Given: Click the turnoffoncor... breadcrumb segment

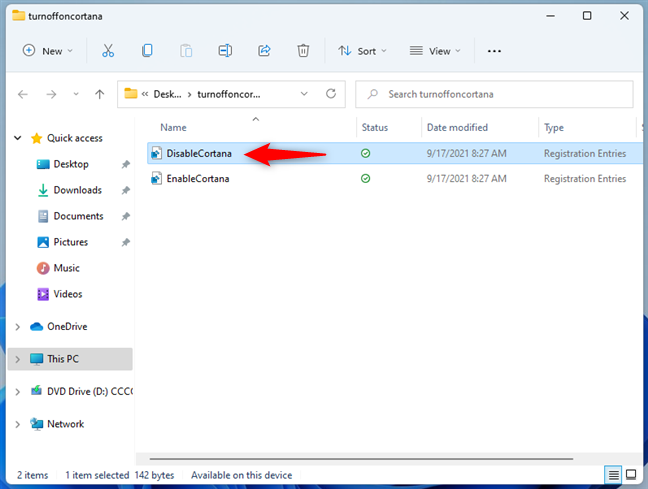Looking at the screenshot, I should 229,94.
